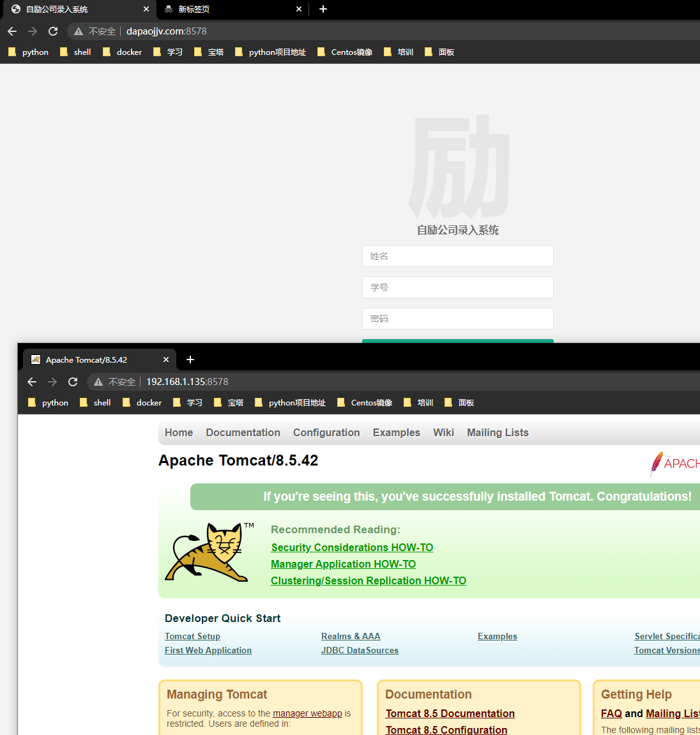Switch to the 新标签页 tab
This screenshot has width=700, height=735.
pyautogui.click(x=232, y=9)
